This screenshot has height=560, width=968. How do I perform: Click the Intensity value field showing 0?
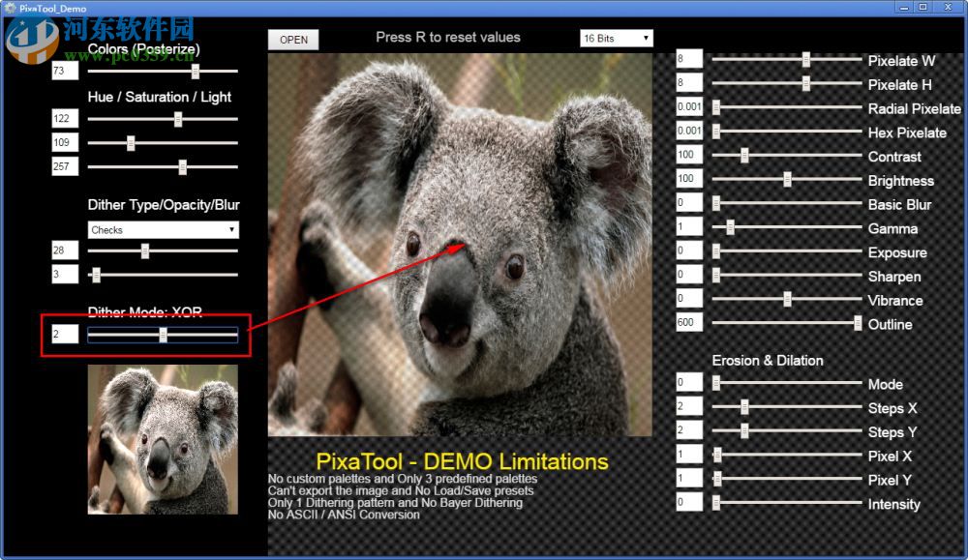[688, 503]
